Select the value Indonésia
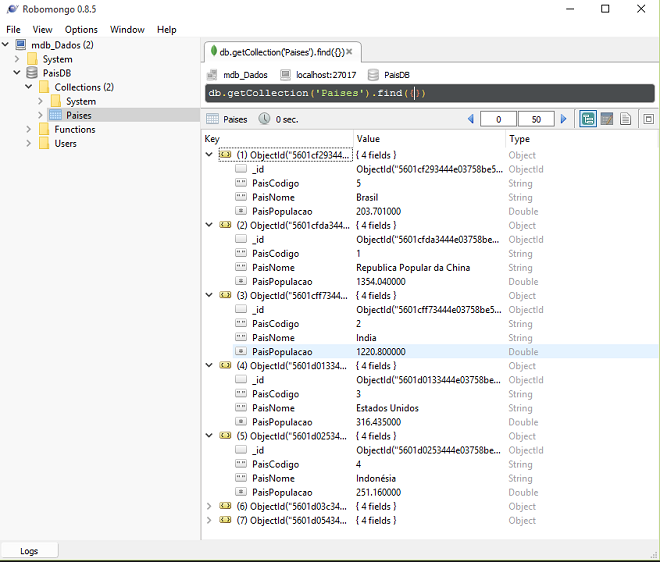Viewport: 660px width, 562px height. [376, 478]
